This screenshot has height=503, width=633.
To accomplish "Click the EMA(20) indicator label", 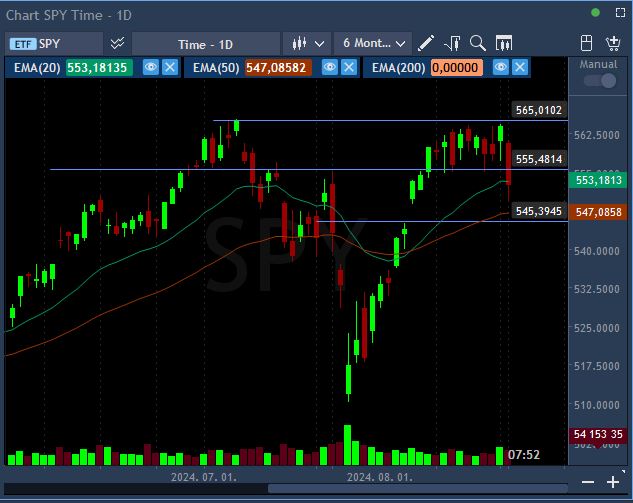I will 37,67.
